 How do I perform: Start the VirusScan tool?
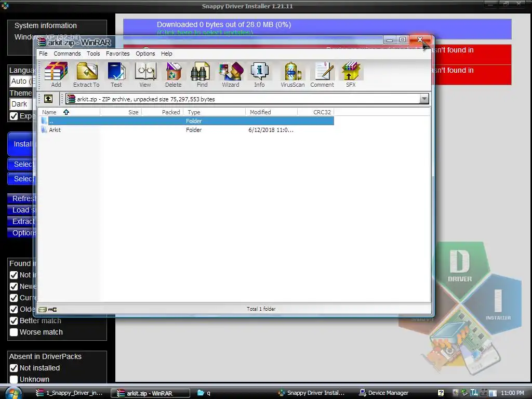tap(292, 75)
